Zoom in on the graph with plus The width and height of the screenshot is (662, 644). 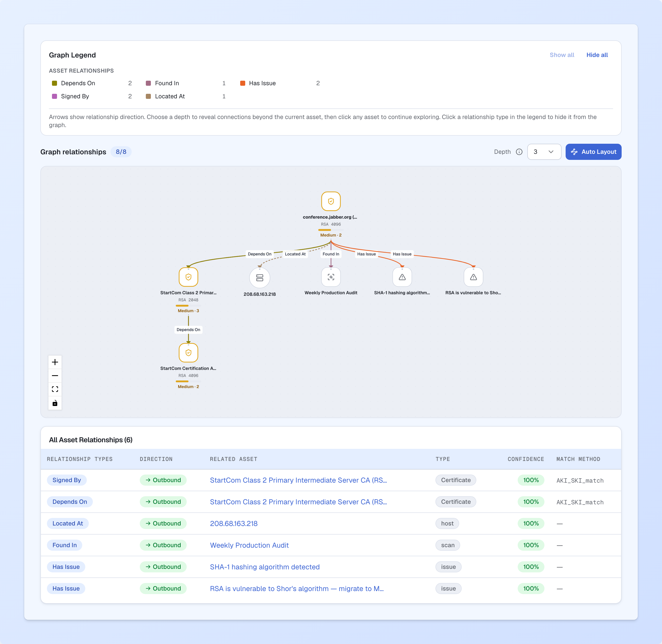[55, 362]
